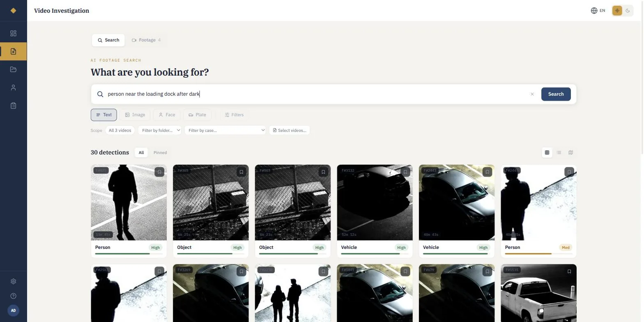
Task: Bookmark the F#2583 detection
Action: click(159, 271)
